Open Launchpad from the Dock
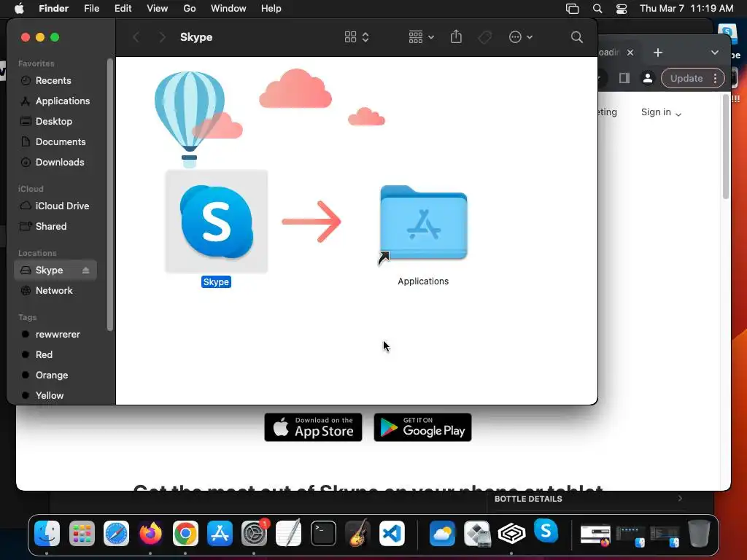 pyautogui.click(x=82, y=533)
